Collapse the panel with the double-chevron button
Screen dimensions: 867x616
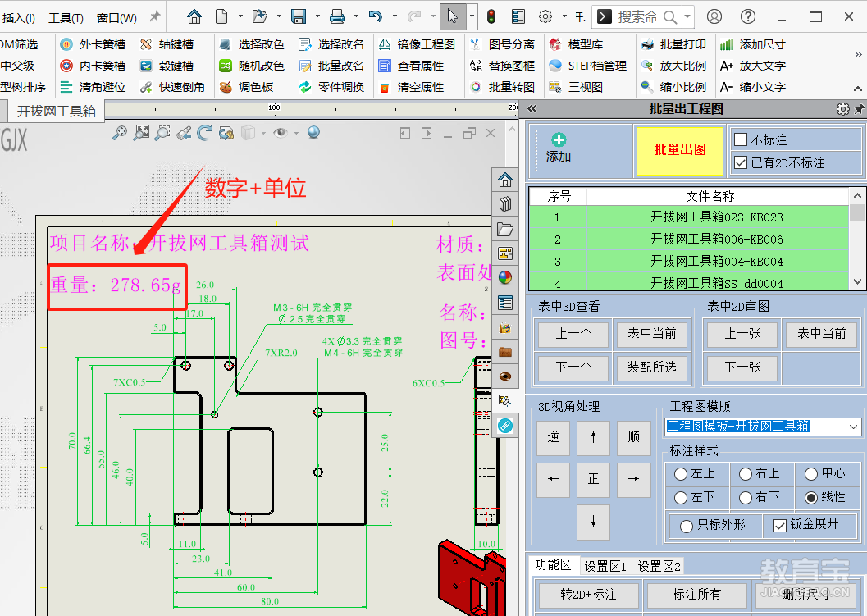pos(532,109)
